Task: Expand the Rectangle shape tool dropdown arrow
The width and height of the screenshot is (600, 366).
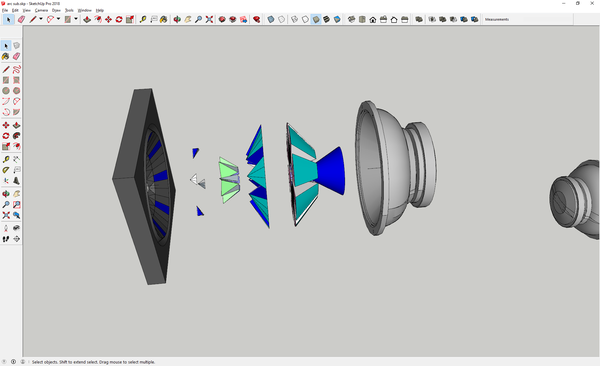Action: (x=76, y=19)
